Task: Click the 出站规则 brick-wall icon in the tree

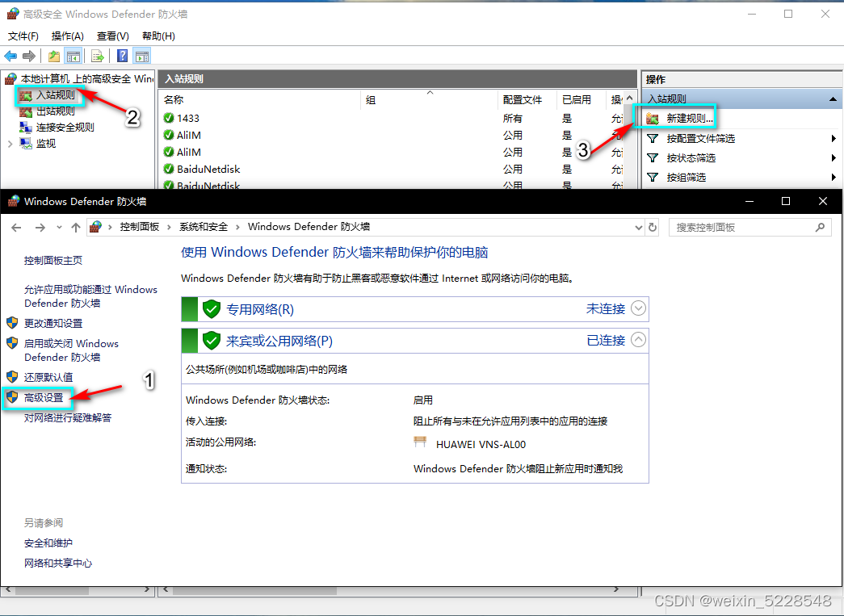Action: [25, 112]
